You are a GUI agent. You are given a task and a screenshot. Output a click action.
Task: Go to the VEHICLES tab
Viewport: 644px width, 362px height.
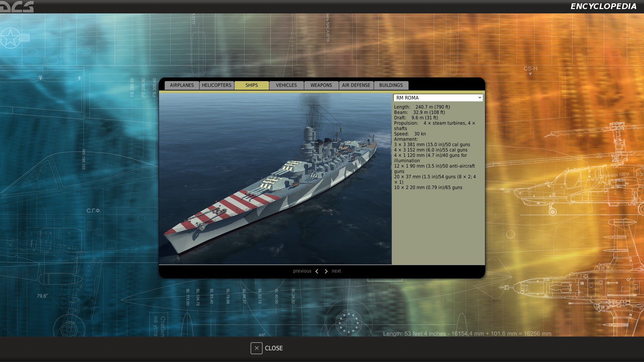(x=286, y=85)
